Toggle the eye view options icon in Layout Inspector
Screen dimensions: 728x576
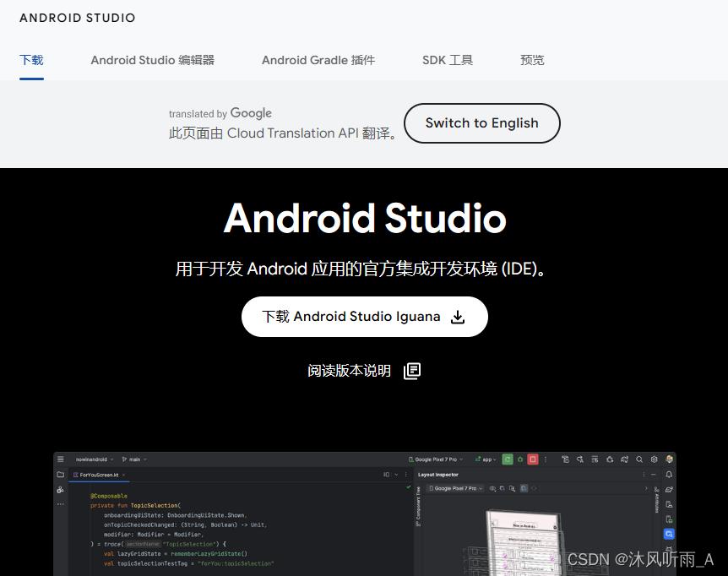492,488
